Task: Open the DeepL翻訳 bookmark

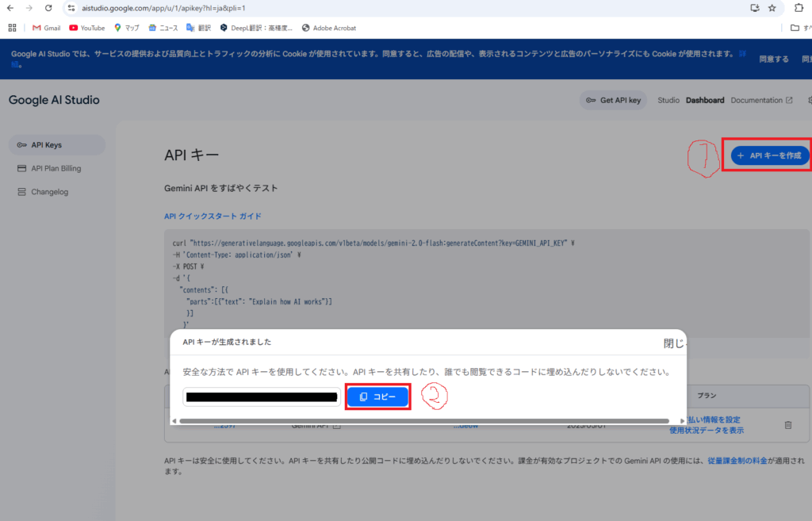Action: pyautogui.click(x=256, y=28)
